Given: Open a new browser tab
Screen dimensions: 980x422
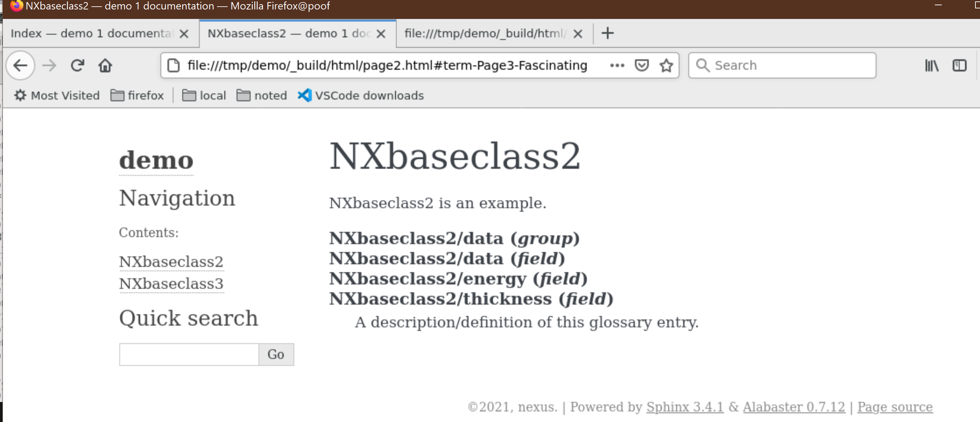Looking at the screenshot, I should (x=607, y=33).
